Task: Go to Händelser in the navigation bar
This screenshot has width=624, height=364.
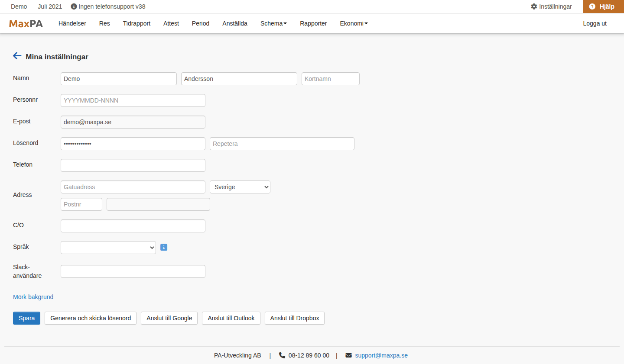Action: click(x=72, y=23)
